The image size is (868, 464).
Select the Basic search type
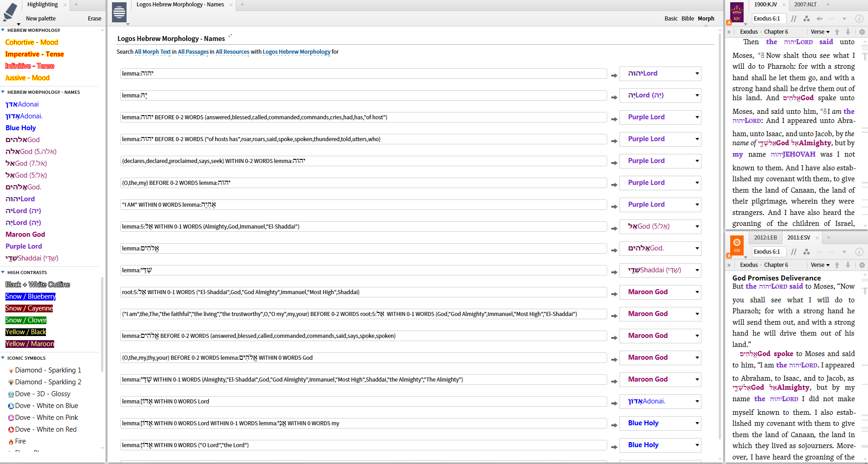pyautogui.click(x=671, y=19)
